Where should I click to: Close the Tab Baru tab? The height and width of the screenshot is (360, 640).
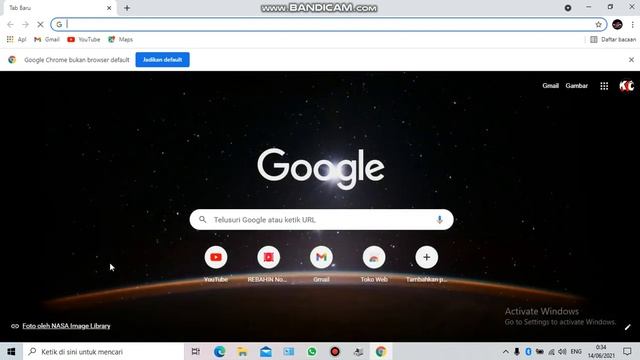tap(109, 8)
